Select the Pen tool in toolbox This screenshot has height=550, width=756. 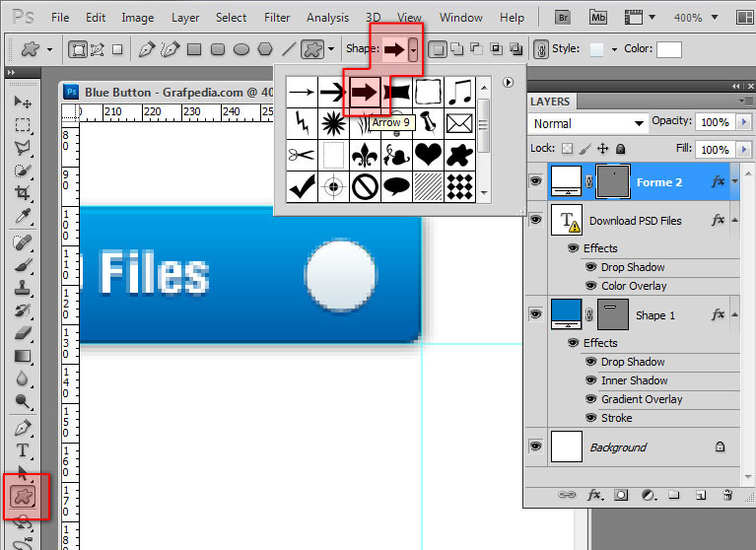23,428
